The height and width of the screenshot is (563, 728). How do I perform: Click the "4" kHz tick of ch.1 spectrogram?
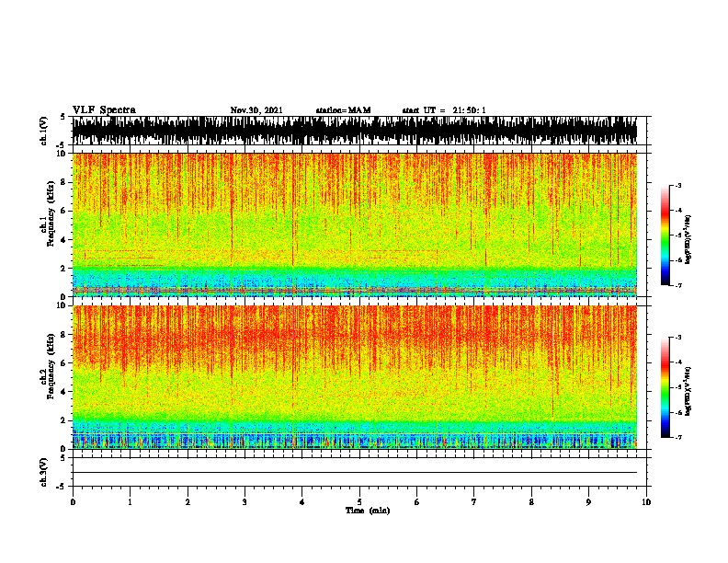click(65, 240)
